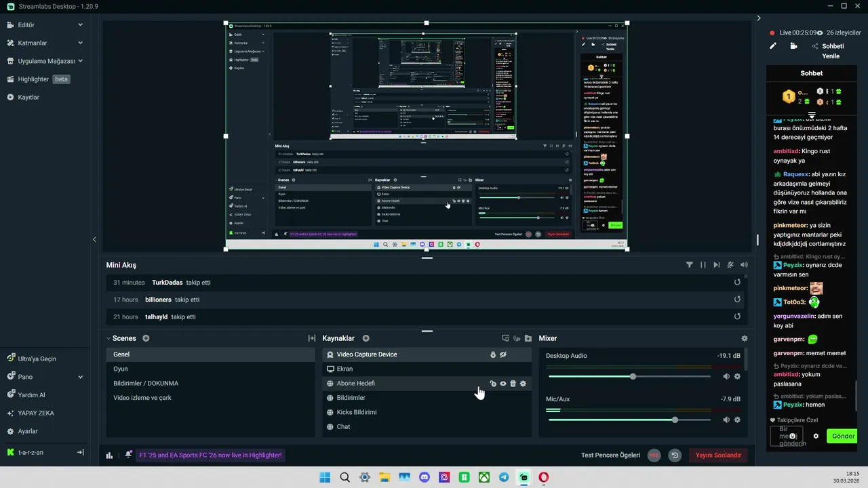This screenshot has width=868, height=488.
Task: Edit stream info pencil icon
Action: pyautogui.click(x=772, y=46)
